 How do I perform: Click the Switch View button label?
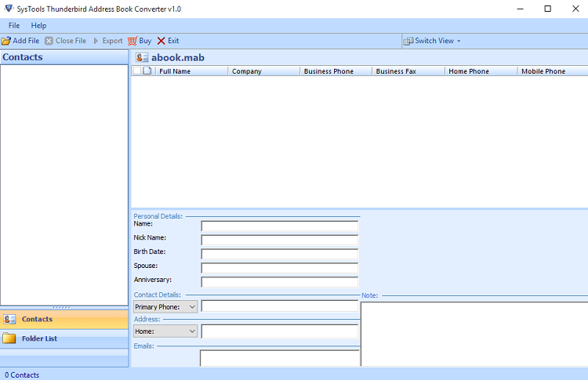(434, 41)
